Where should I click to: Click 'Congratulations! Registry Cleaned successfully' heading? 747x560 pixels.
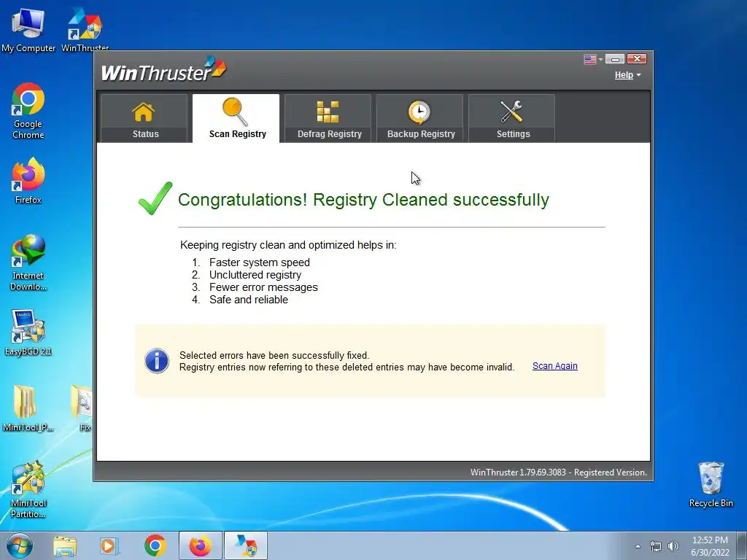(x=363, y=200)
